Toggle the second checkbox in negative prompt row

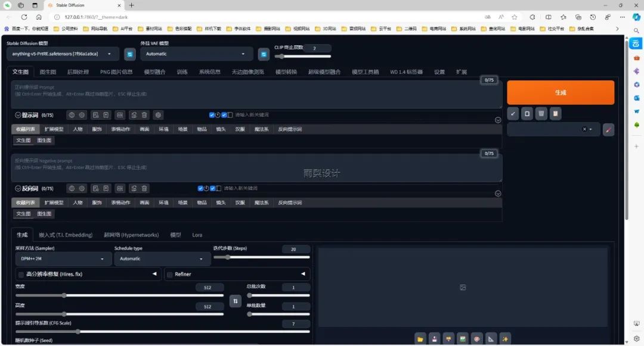(x=213, y=189)
